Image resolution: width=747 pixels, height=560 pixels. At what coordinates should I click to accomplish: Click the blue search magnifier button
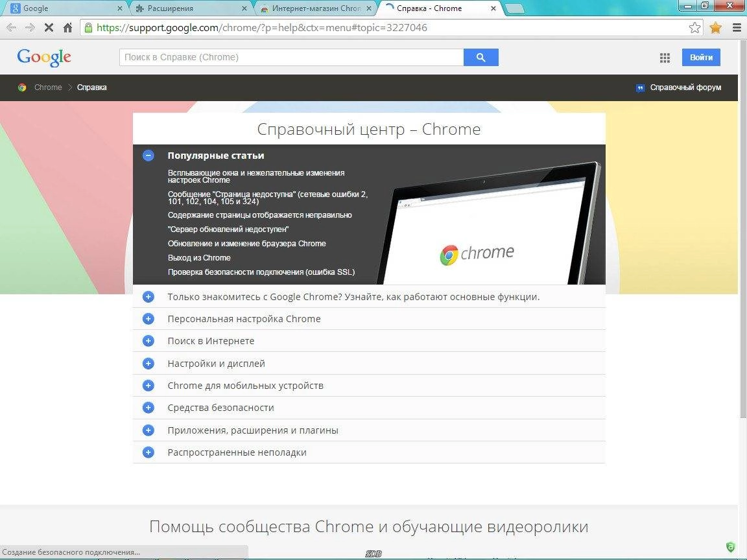[x=480, y=57]
